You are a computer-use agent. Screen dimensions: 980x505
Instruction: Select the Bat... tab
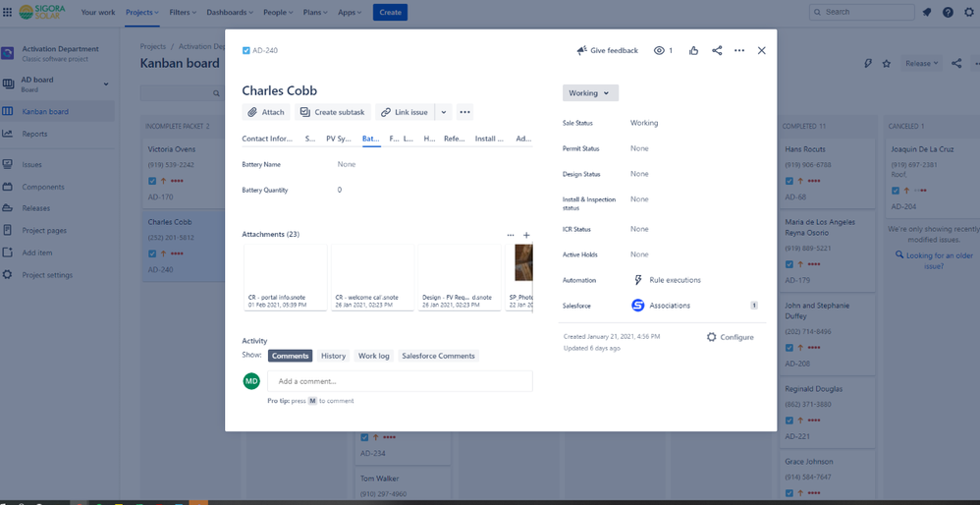pyautogui.click(x=370, y=139)
